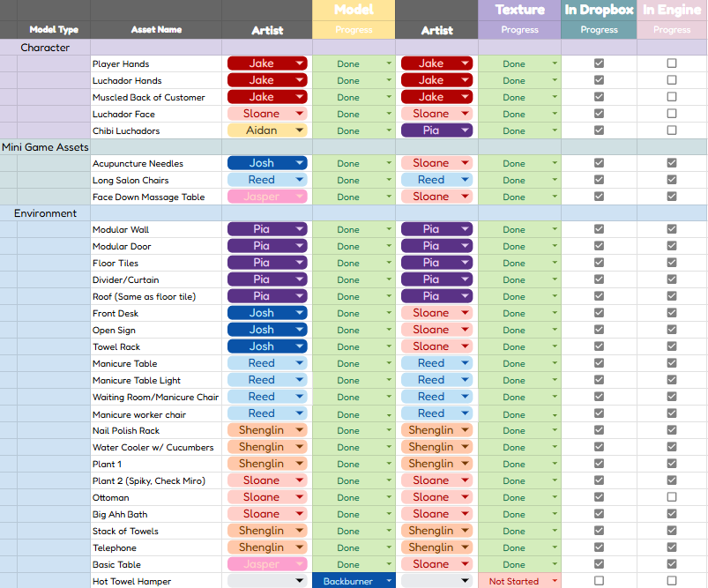Uncheck the In Engine box for Manicure Table

pyautogui.click(x=672, y=362)
